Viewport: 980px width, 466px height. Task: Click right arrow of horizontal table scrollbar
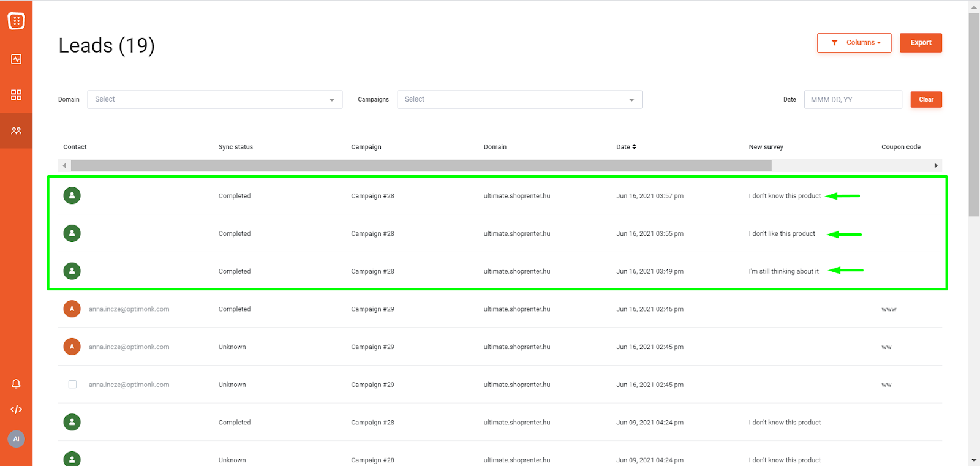point(936,165)
